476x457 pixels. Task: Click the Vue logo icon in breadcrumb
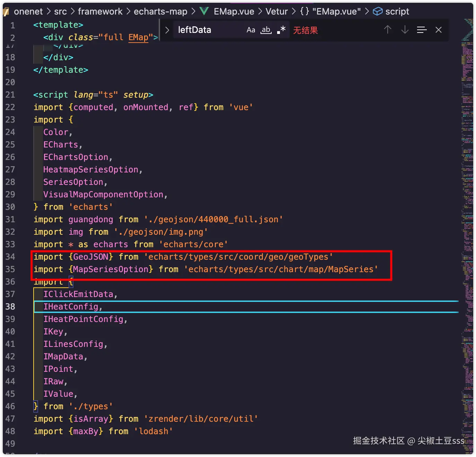tap(204, 11)
